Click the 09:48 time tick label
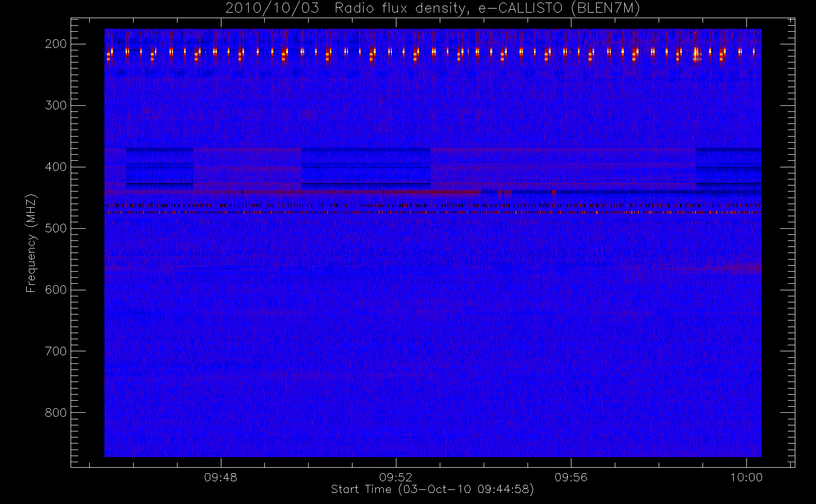Viewport: 816px width, 504px height. (220, 477)
